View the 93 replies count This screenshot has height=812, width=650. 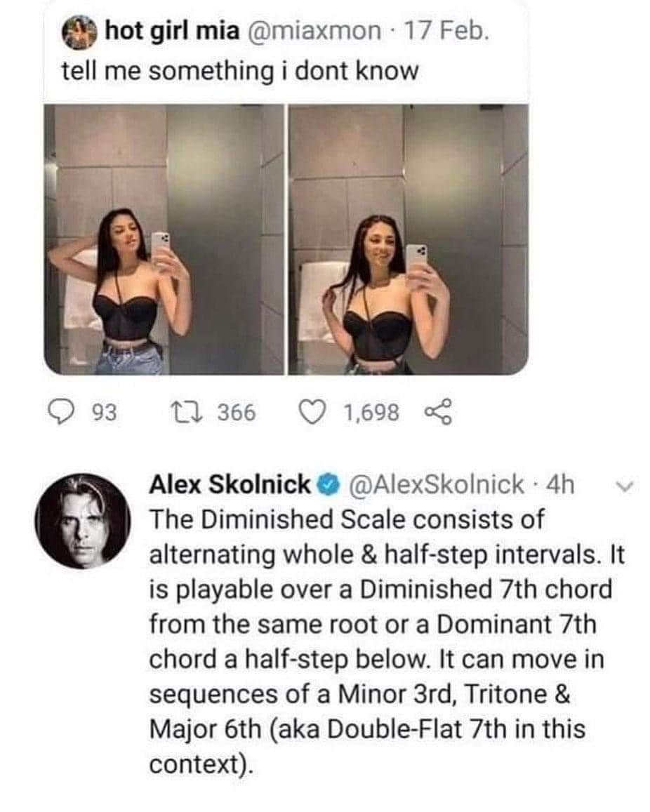(105, 413)
